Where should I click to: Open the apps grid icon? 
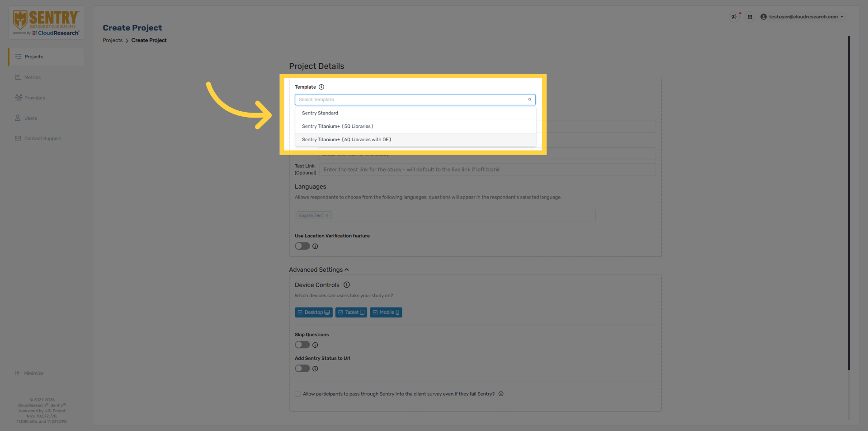click(x=750, y=17)
